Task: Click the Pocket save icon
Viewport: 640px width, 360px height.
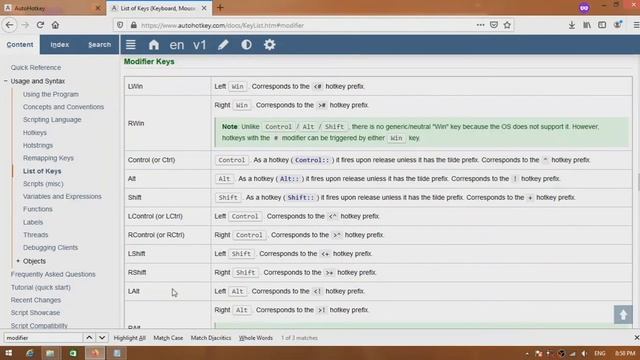Action: click(494, 25)
